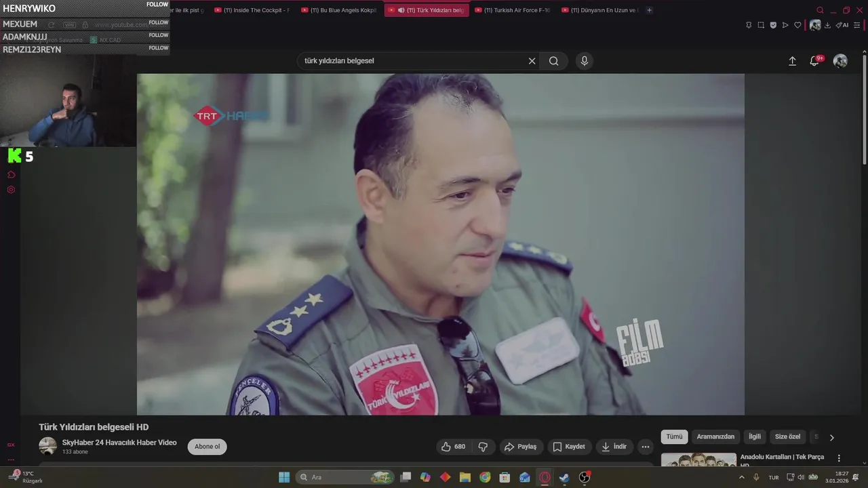
Task: Like the video with 680 likes
Action: click(x=454, y=447)
